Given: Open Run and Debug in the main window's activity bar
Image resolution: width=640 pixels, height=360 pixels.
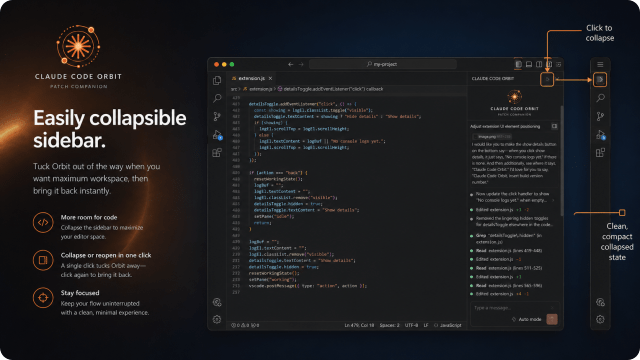Looking at the screenshot, I should [x=217, y=134].
